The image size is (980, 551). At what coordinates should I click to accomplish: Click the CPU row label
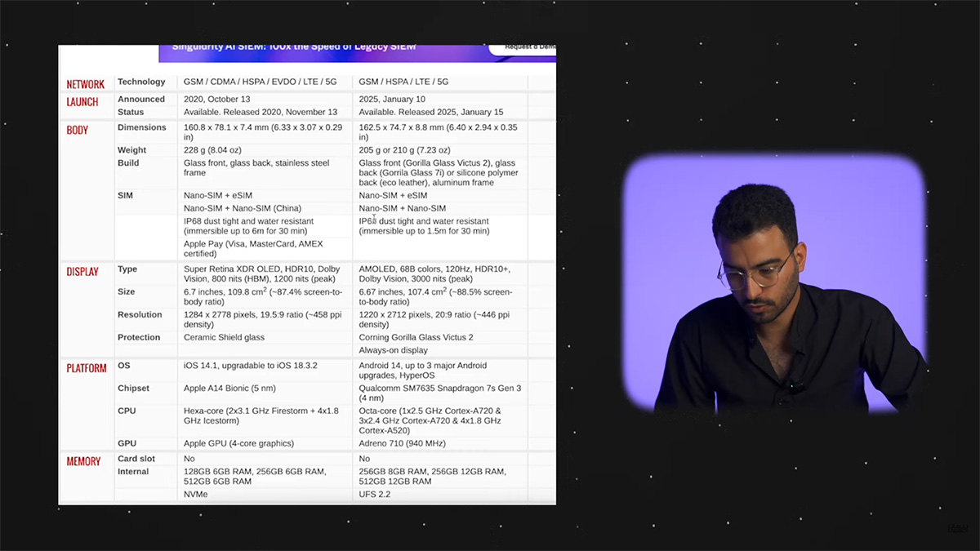coord(127,411)
